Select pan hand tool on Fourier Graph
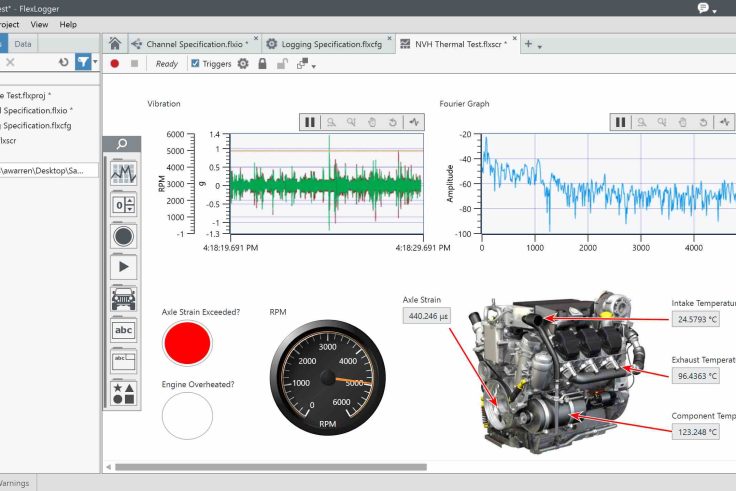Image resolution: width=736 pixels, height=491 pixels. tap(683, 122)
